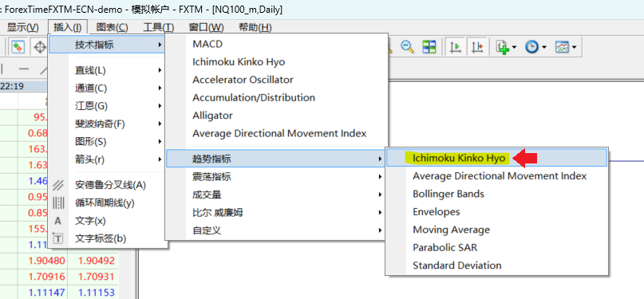Expand the 斐波纳奇(F) submenu
Screen dimensions: 644x299
[107, 124]
